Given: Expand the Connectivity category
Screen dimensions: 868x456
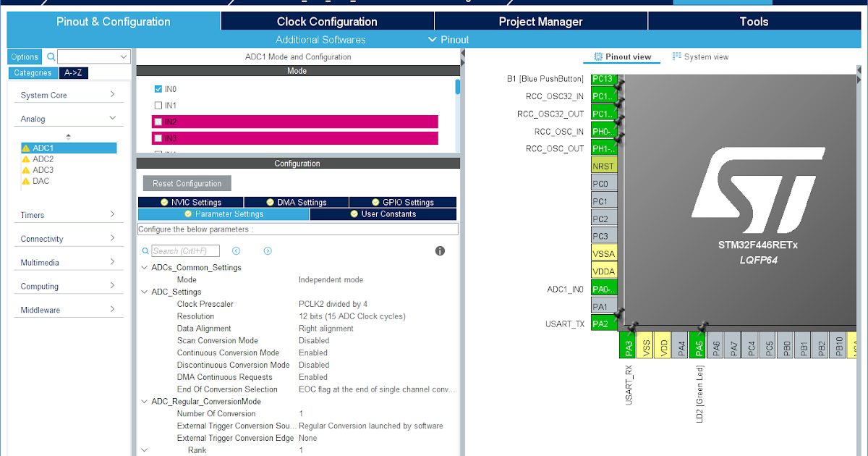Looking at the screenshot, I should 68,237.
